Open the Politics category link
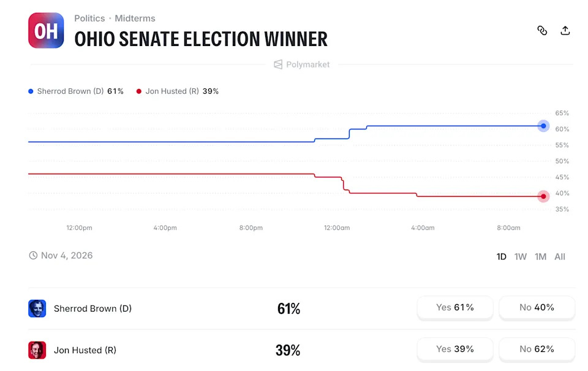The width and height of the screenshot is (588, 371). coord(89,18)
